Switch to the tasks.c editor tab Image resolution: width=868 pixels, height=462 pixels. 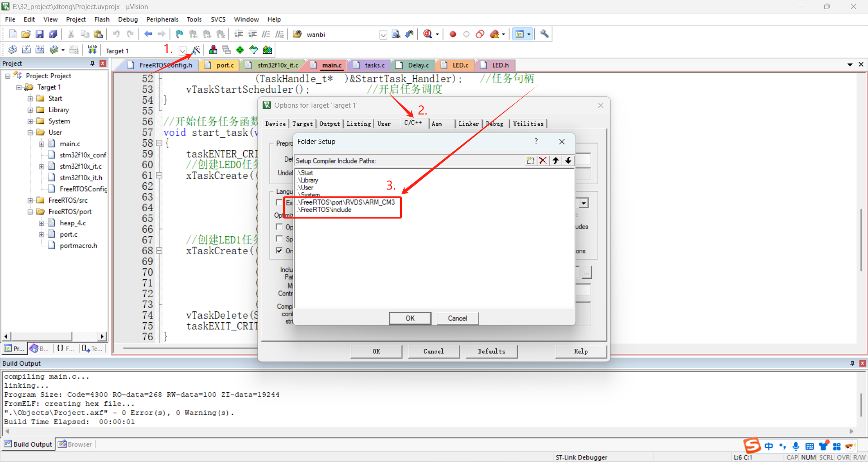pos(374,65)
